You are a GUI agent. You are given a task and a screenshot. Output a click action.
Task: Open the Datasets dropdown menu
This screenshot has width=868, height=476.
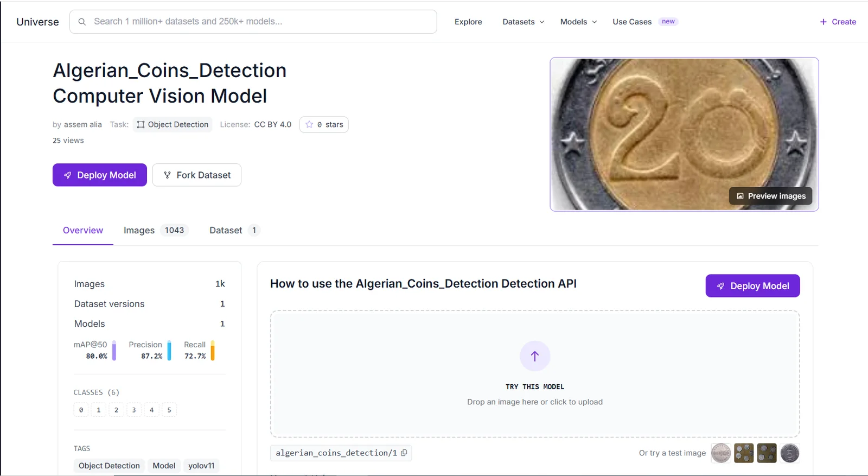click(523, 22)
